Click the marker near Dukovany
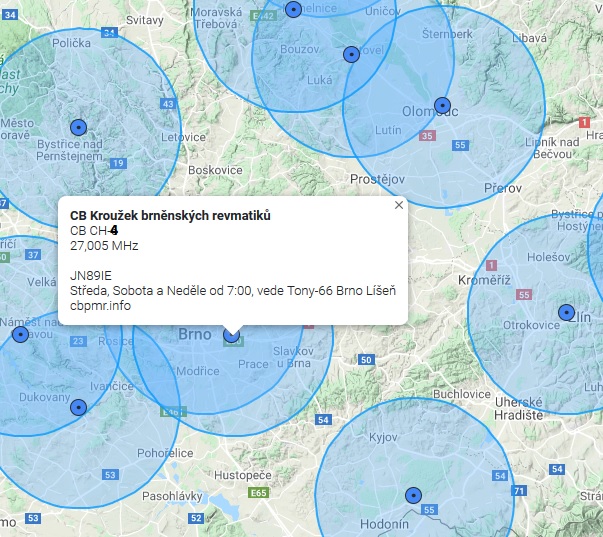The image size is (603, 537). (x=78, y=407)
